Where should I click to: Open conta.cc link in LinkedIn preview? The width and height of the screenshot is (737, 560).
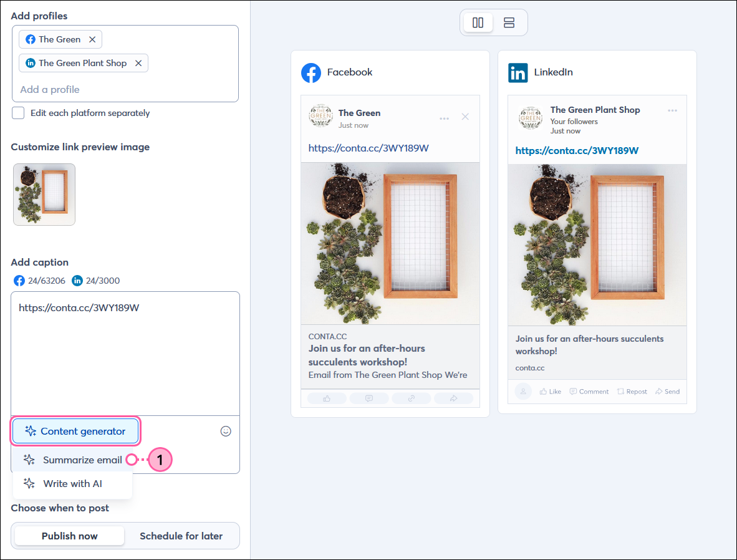pyautogui.click(x=577, y=150)
